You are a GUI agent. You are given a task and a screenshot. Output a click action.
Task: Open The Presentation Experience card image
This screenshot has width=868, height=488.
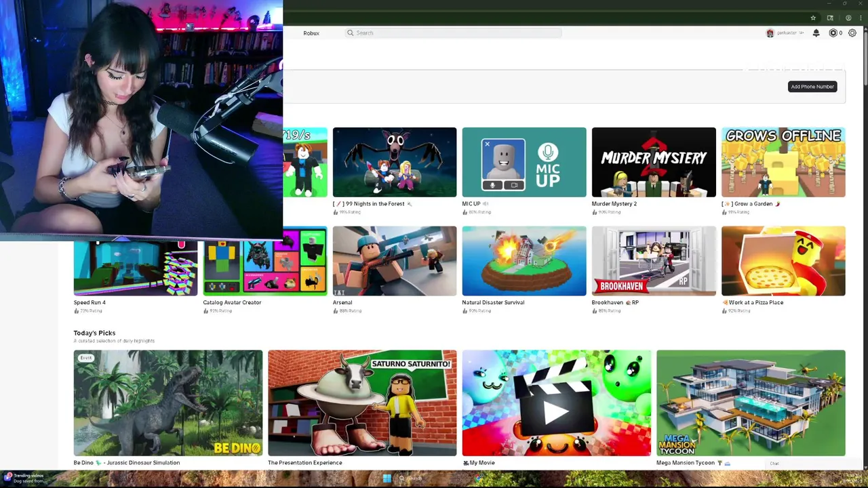[362, 403]
